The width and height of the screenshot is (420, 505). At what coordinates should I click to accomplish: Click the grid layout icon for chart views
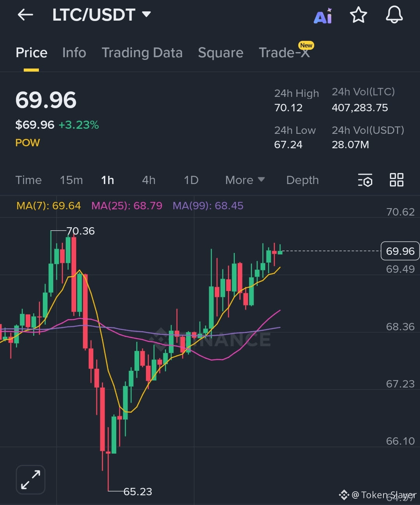coord(397,180)
